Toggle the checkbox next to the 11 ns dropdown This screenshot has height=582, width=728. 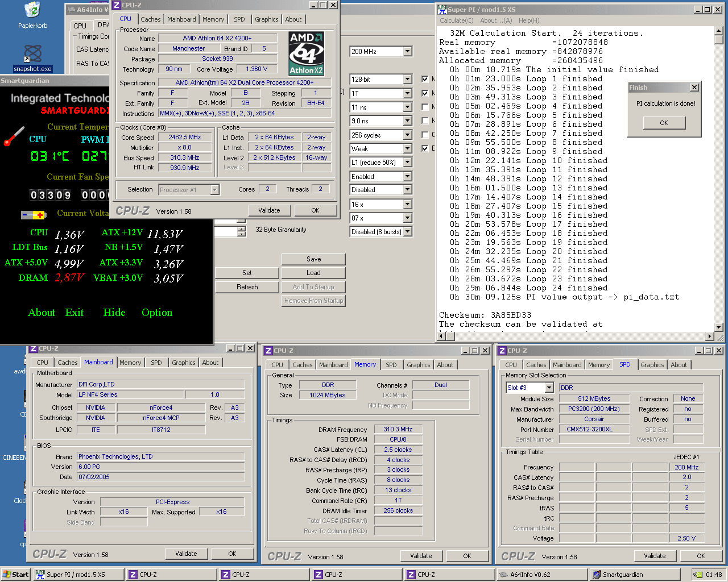point(425,107)
